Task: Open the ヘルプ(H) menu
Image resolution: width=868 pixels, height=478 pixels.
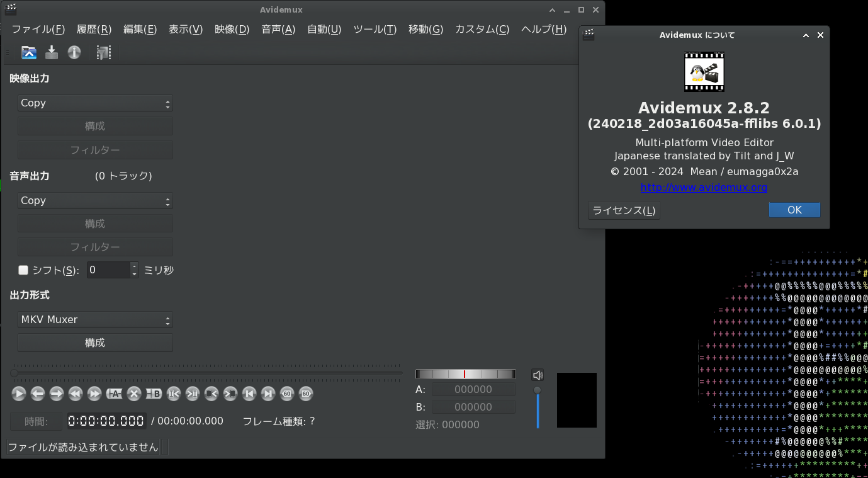Action: (544, 30)
